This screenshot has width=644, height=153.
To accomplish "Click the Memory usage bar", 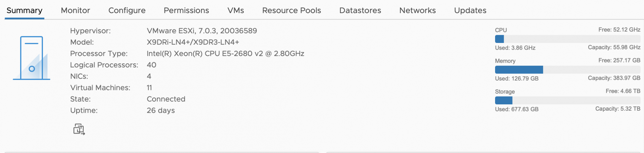I will [x=568, y=69].
